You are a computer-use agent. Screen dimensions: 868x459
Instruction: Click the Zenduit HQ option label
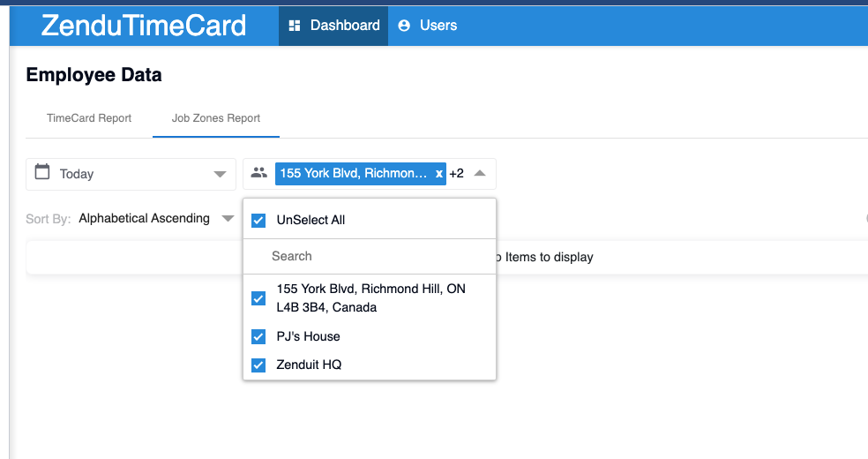[309, 365]
